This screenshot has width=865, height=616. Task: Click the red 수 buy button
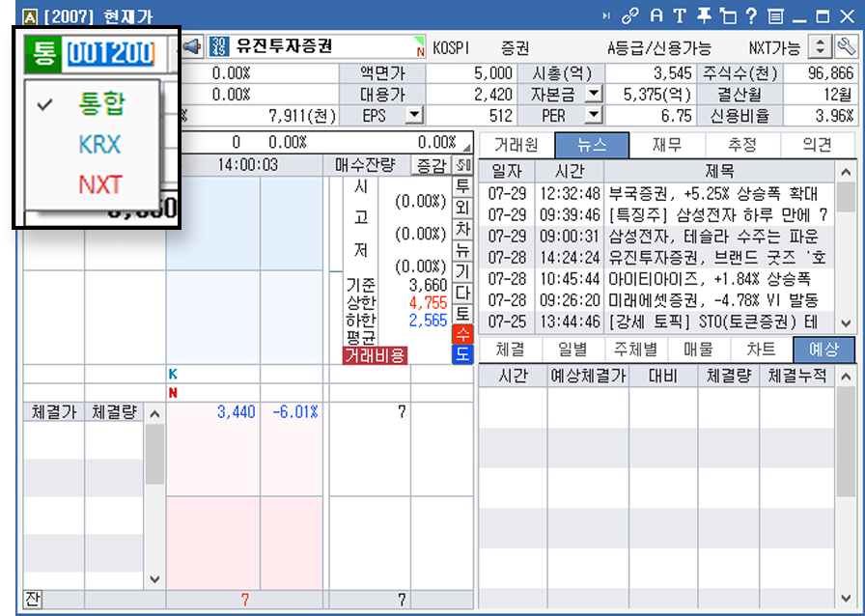point(462,334)
